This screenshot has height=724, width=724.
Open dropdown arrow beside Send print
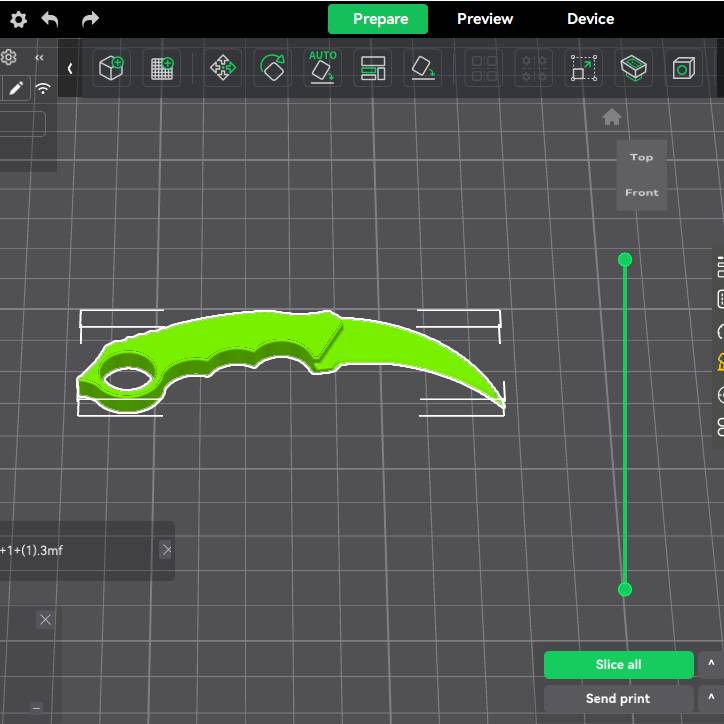click(711, 698)
